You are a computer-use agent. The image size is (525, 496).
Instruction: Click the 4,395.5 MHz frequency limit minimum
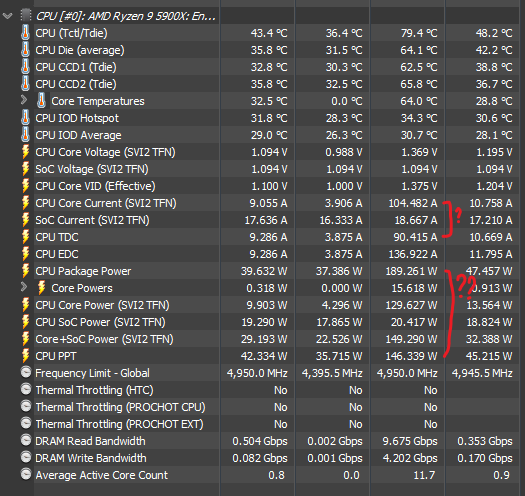332,373
